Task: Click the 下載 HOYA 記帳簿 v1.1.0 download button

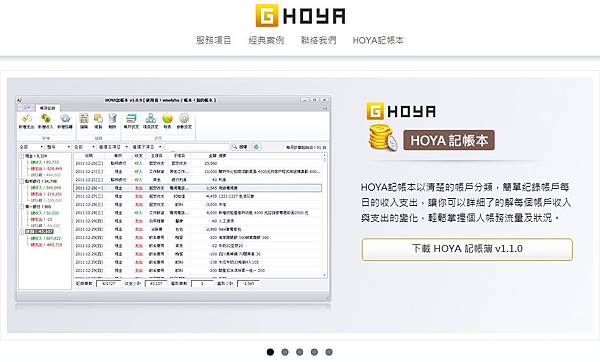Action: (x=467, y=249)
